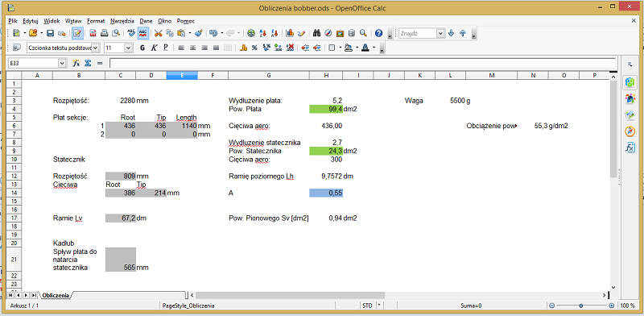644x316 pixels.
Task: Send document as e-mail icon
Action: click(62, 33)
